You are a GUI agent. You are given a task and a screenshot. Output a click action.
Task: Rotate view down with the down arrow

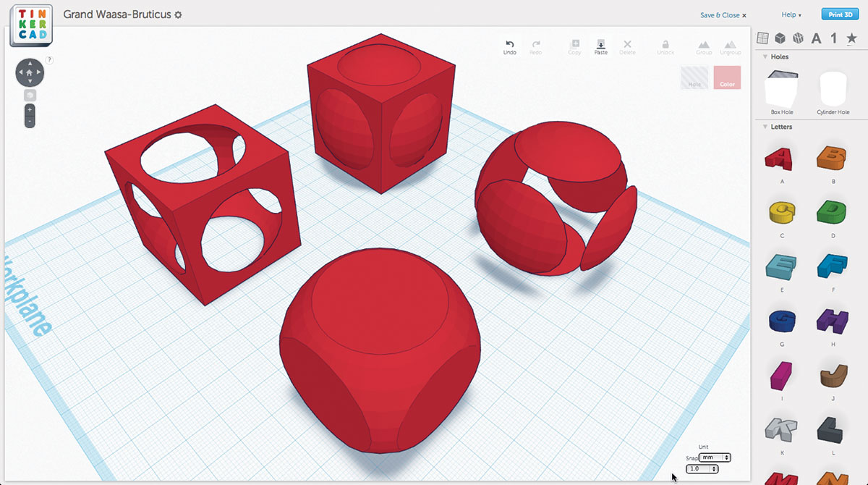click(x=30, y=83)
